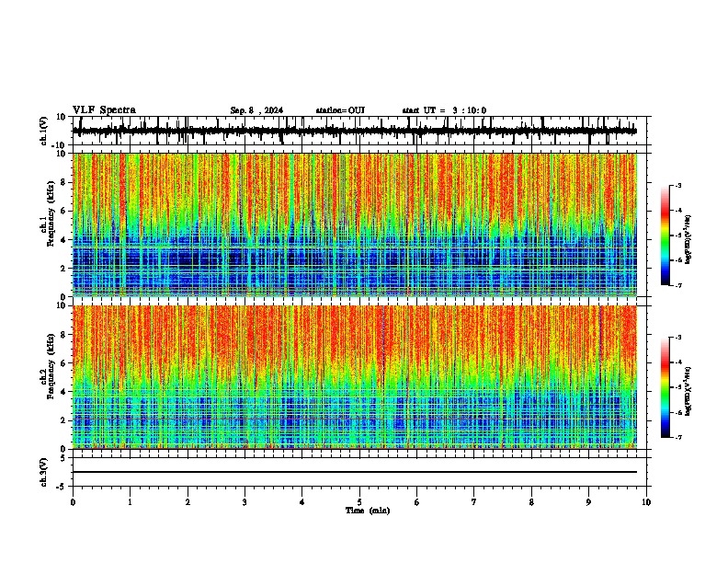
Task: Click the ch.1 color bar unit label log(PSD)
Action: coord(688,240)
